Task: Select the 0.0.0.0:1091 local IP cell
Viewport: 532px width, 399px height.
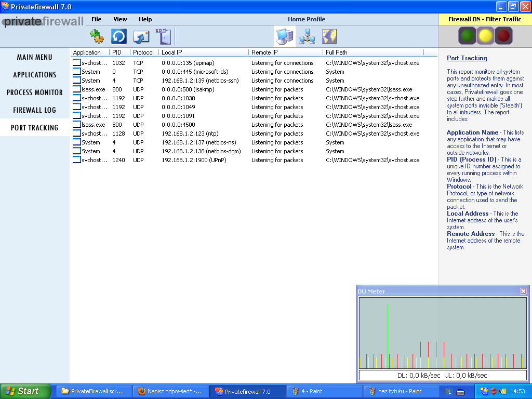Action: 178,116
